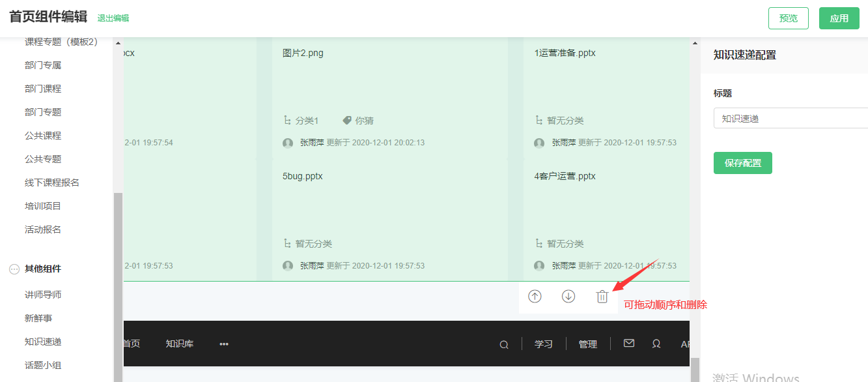Screen dimensions: 868x382
Task: Click the 你猜 tag icon on 图片2.png card
Action: (347, 121)
